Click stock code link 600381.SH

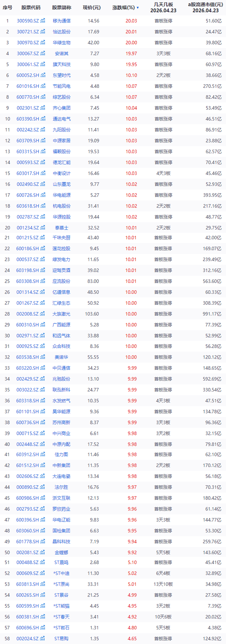pyautogui.click(x=27, y=617)
